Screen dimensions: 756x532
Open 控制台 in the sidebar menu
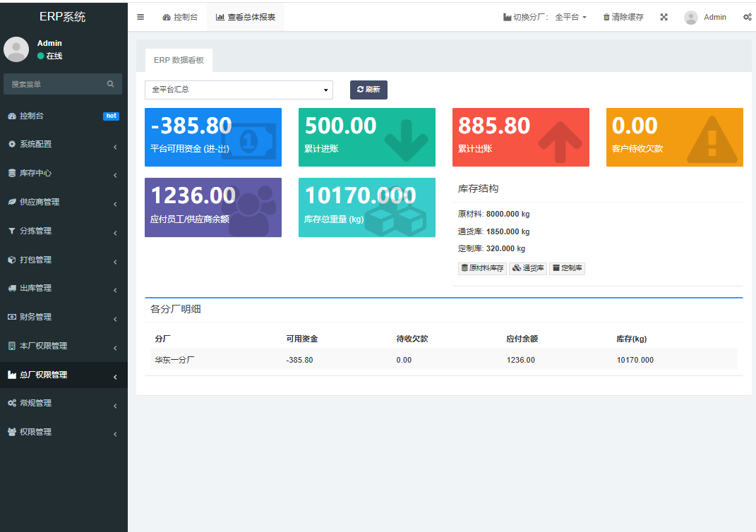click(64, 116)
